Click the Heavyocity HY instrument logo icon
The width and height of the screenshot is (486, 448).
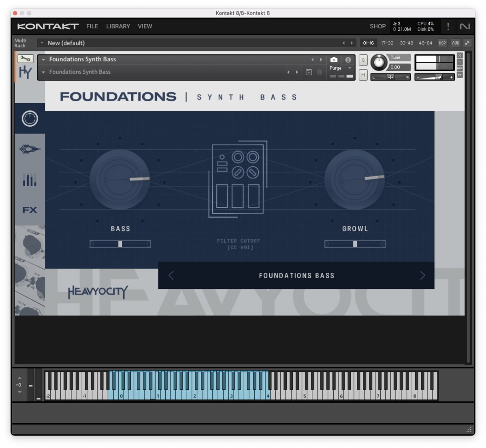click(26, 72)
